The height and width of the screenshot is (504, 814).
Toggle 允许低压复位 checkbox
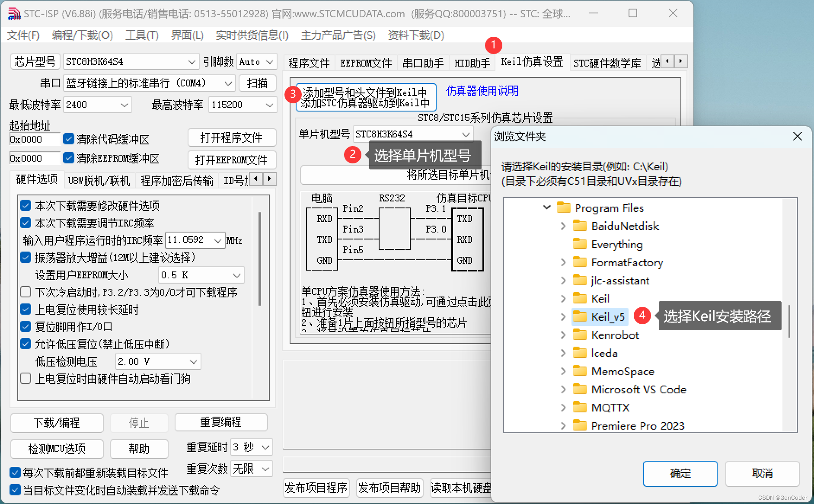click(x=26, y=344)
